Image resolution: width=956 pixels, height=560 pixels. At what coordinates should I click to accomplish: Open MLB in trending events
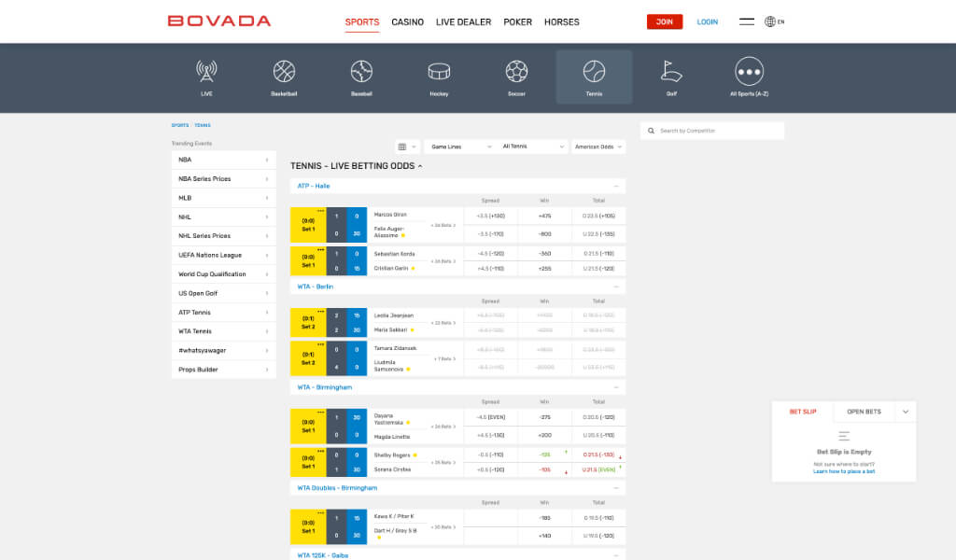click(224, 198)
